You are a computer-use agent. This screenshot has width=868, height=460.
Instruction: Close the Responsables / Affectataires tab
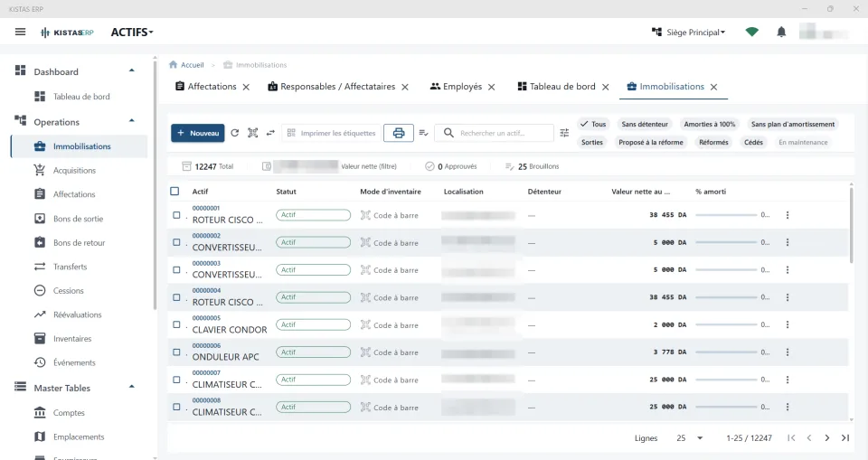405,87
